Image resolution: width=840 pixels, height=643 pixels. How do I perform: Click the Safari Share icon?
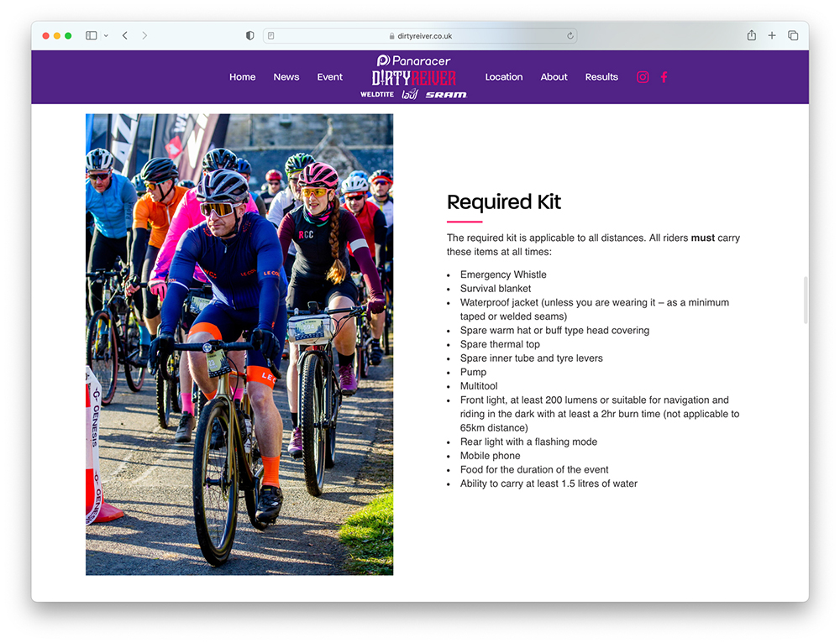[x=751, y=36]
